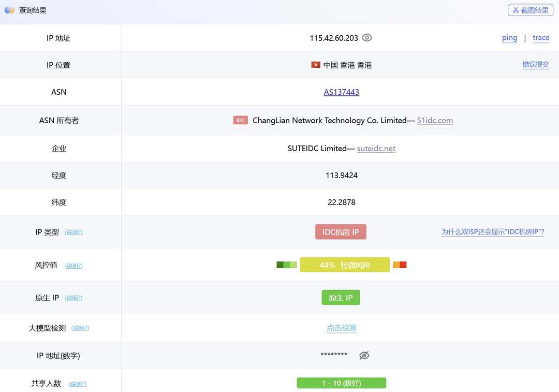
Task: Click the IDC机房 IP type badge
Action: (x=341, y=232)
